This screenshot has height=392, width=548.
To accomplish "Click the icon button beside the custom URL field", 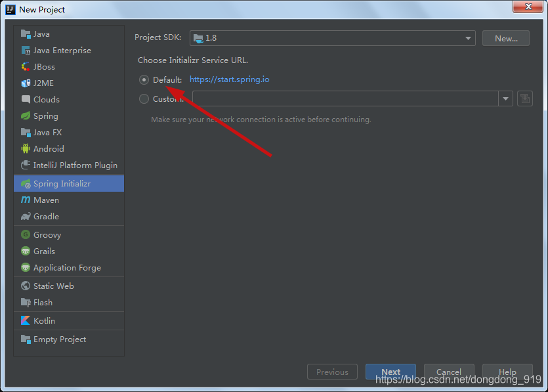I will [x=524, y=98].
